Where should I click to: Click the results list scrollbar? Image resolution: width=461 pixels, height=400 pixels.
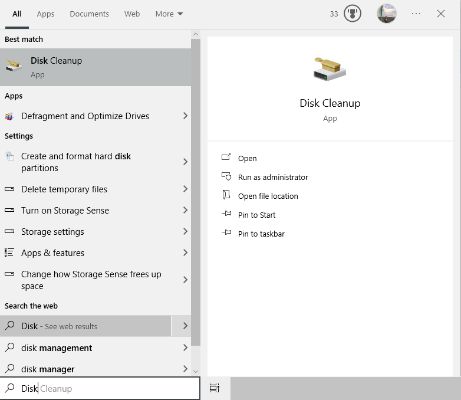point(196,192)
